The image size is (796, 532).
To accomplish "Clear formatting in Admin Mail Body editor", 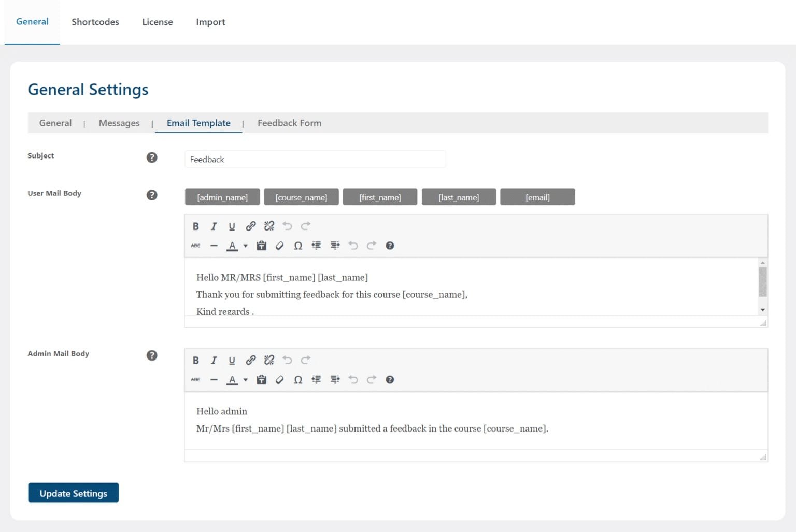I will point(280,380).
